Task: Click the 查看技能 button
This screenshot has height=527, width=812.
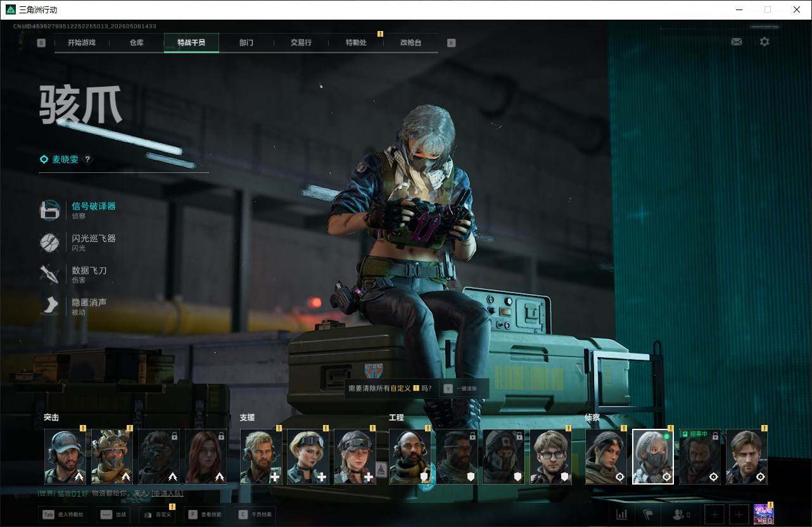Action: coord(206,515)
